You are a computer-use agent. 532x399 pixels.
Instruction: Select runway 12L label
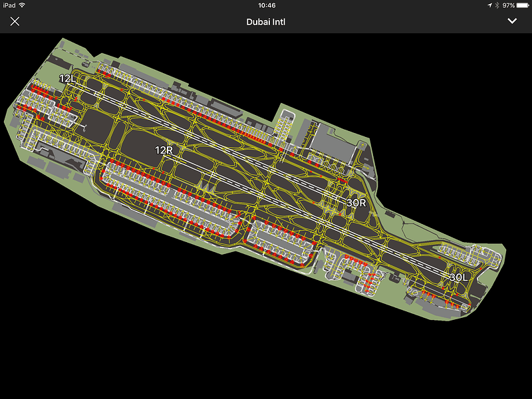pyautogui.click(x=68, y=78)
